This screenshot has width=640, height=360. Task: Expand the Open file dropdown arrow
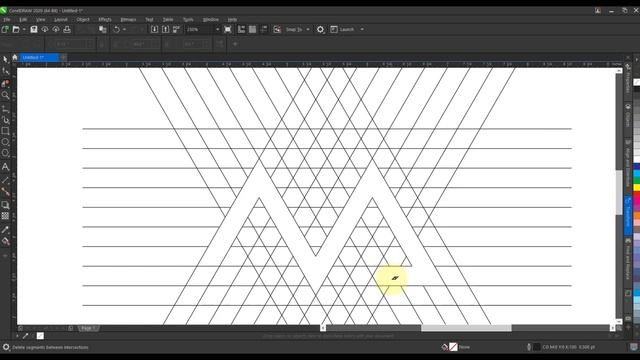tap(24, 29)
